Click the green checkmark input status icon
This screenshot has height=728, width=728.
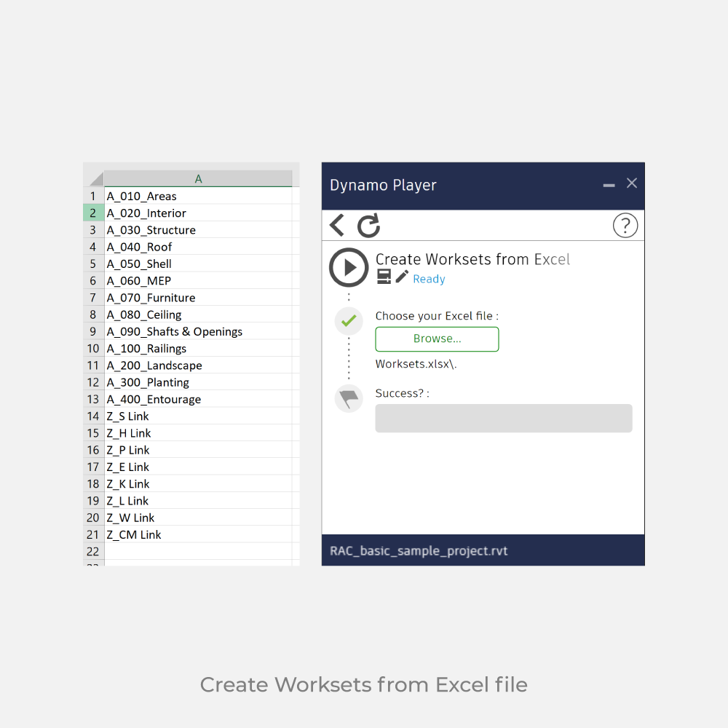pos(349,321)
